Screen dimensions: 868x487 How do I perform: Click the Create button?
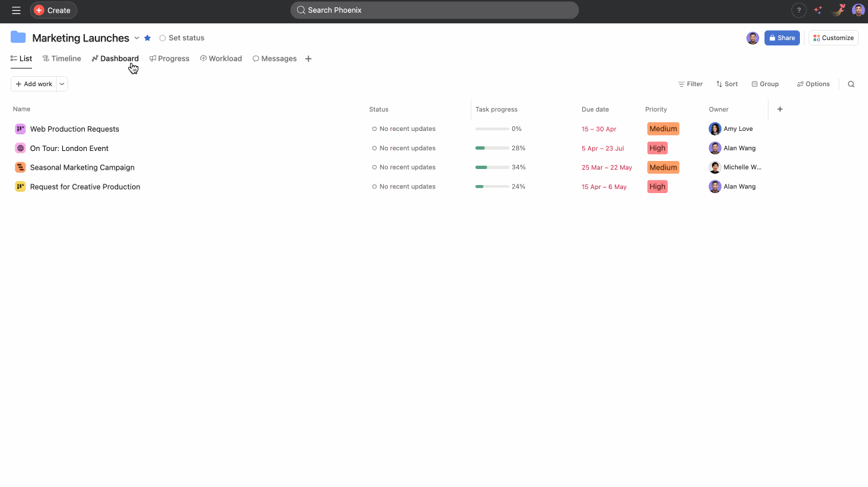(x=53, y=10)
